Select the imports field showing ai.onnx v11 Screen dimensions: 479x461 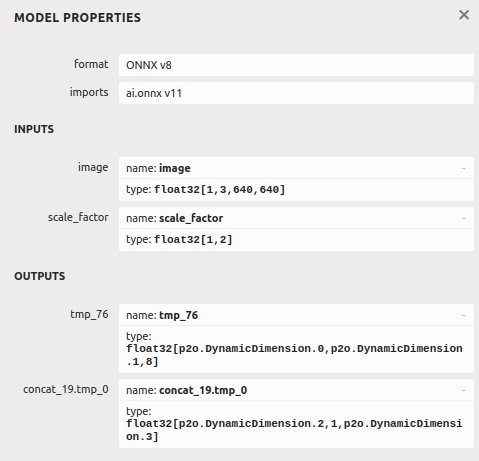296,93
